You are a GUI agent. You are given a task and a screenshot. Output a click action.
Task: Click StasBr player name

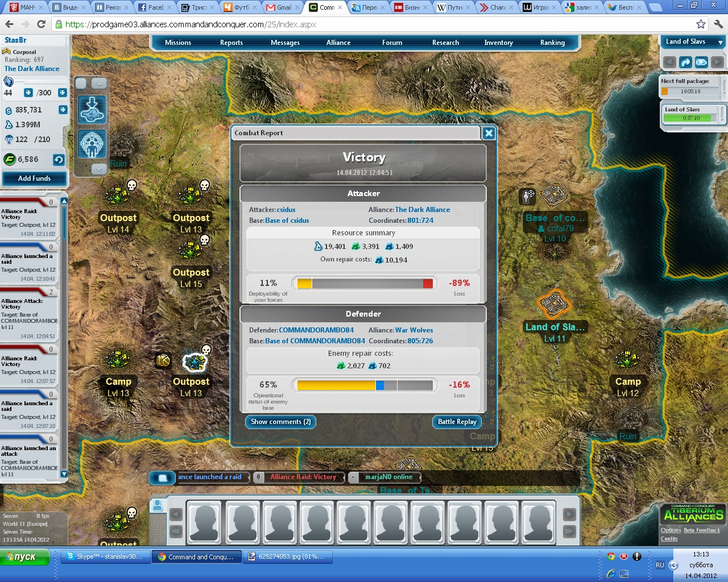point(15,40)
